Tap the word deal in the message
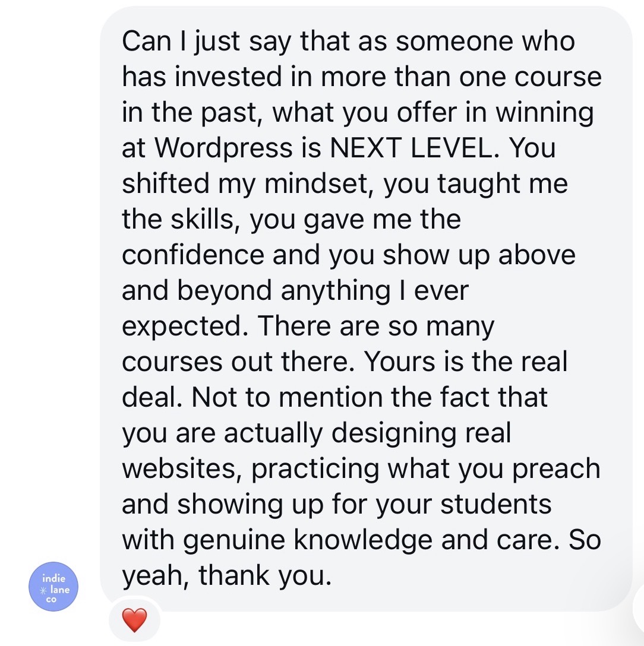The width and height of the screenshot is (644, 646). tap(150, 398)
